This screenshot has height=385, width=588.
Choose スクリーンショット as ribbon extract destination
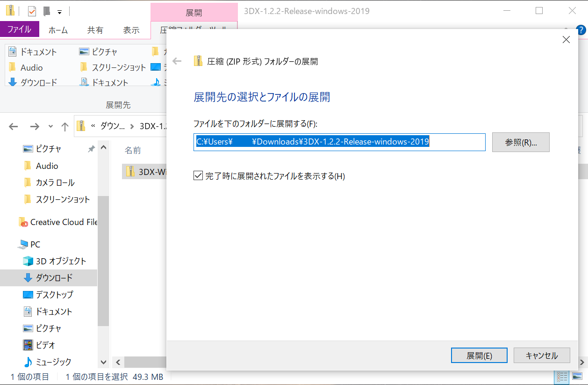(x=113, y=67)
